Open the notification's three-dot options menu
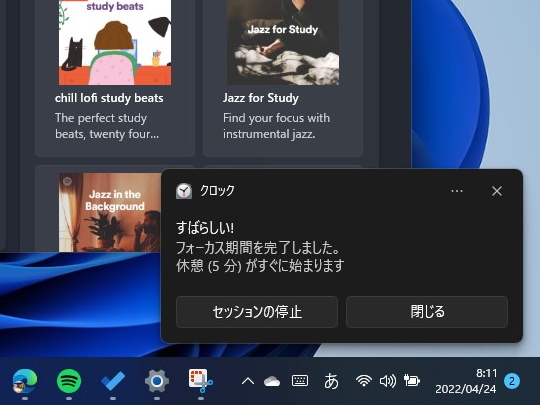Screen dimensions: 540x405 point(457,191)
